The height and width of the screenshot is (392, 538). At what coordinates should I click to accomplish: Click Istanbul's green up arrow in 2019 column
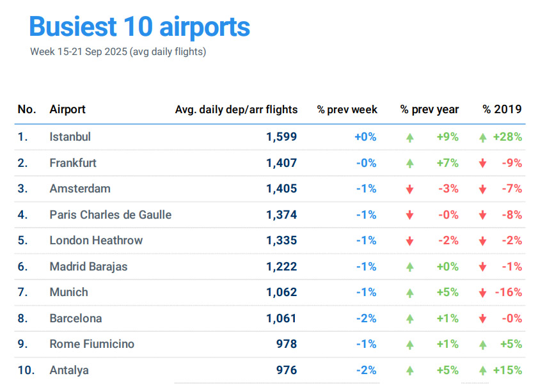click(483, 137)
